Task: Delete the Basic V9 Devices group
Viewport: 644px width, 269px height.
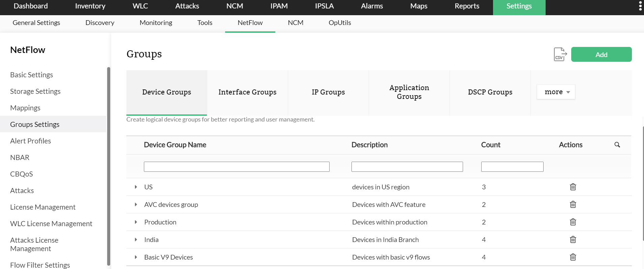Action: pyautogui.click(x=573, y=257)
